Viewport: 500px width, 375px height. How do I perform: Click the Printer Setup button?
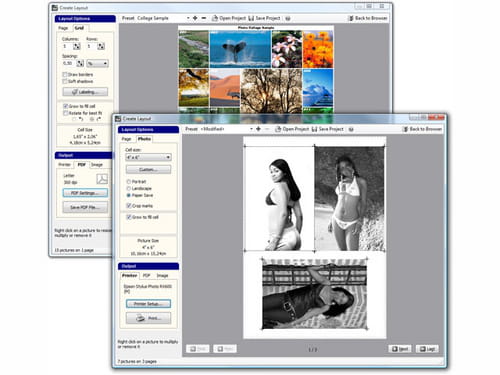(148, 304)
